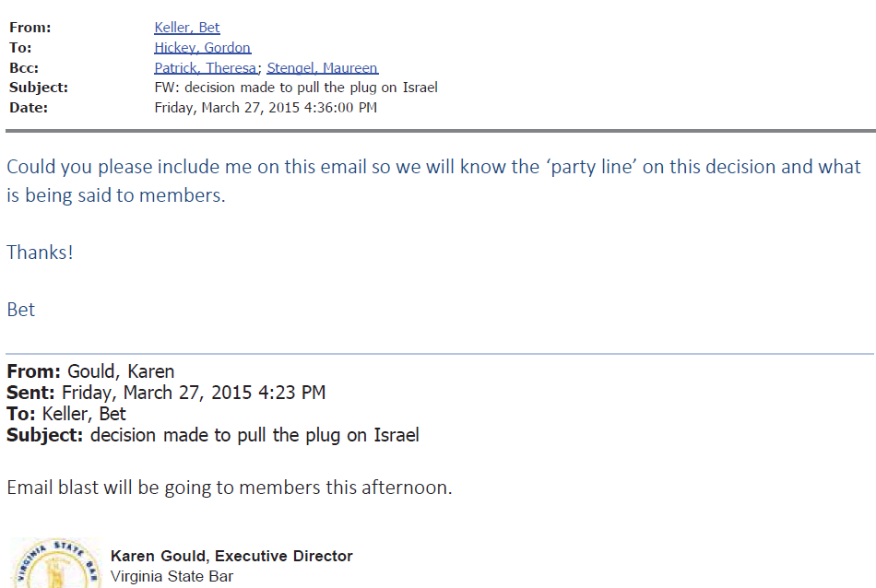Click recipient link Hickey, Gordon
This screenshot has height=588, width=876.
[x=202, y=48]
